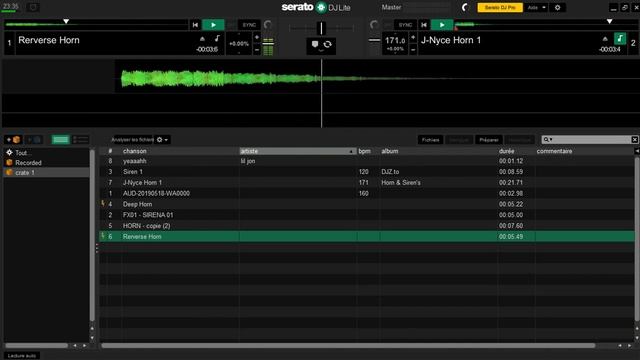Toggle keylock music note on deck 1

[217, 38]
